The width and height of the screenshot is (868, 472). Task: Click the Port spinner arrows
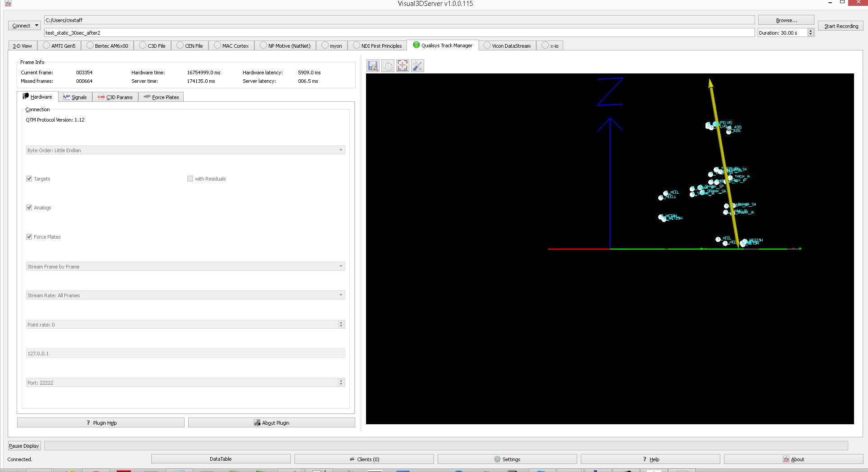pyautogui.click(x=341, y=382)
